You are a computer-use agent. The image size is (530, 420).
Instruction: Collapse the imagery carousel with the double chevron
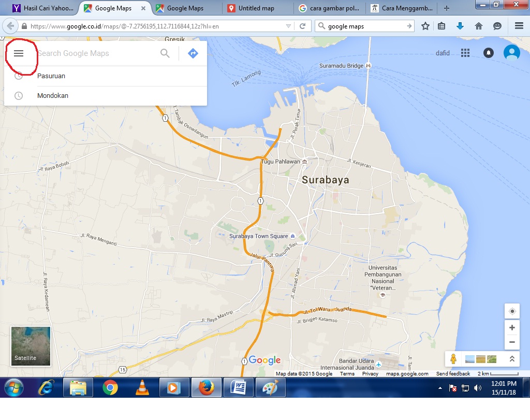pos(512,358)
